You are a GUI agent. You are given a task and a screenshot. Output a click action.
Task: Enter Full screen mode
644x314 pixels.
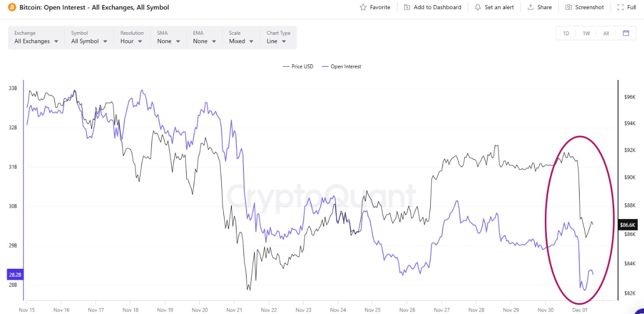(626, 7)
